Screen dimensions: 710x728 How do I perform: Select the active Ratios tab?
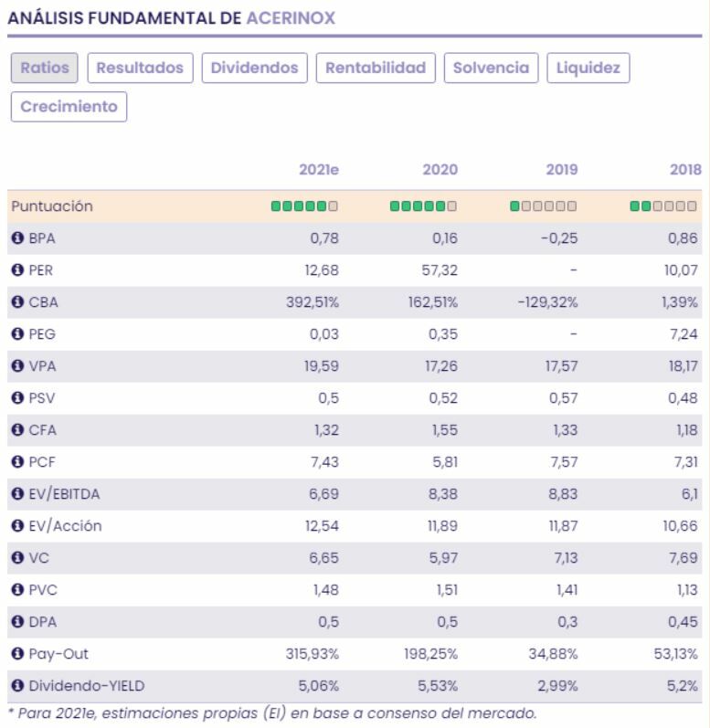pos(45,68)
